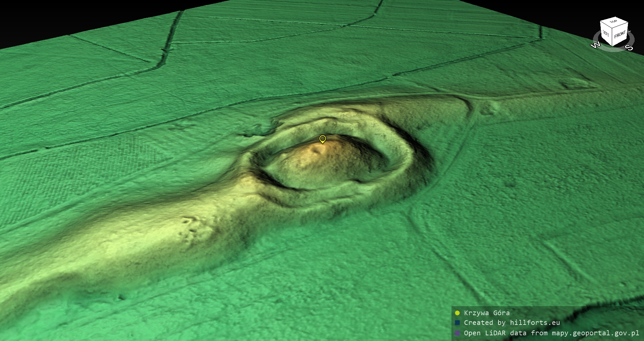The width and height of the screenshot is (644, 341).
Task: Click the black empty area in top-left corner
Action: tap(50, 17)
